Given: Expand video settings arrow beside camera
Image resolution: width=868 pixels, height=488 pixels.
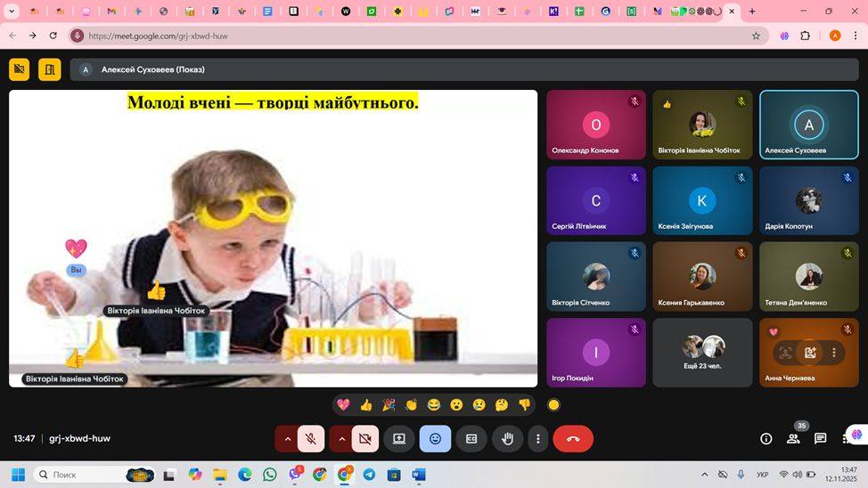Looking at the screenshot, I should point(341,438).
